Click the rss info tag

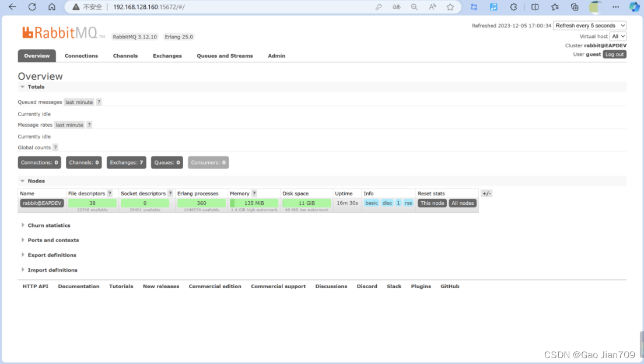click(x=408, y=203)
